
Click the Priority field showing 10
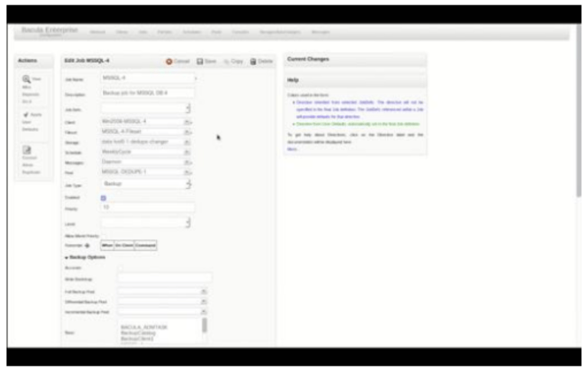point(148,208)
